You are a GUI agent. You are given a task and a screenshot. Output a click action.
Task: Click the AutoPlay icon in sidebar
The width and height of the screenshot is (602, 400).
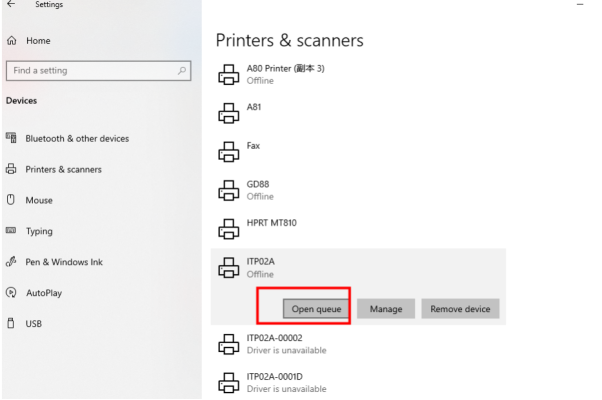pos(11,293)
